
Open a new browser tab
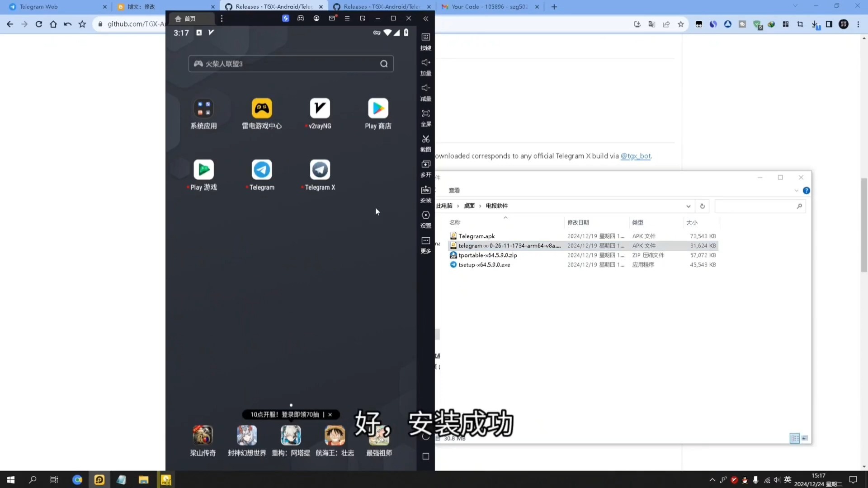tap(554, 7)
